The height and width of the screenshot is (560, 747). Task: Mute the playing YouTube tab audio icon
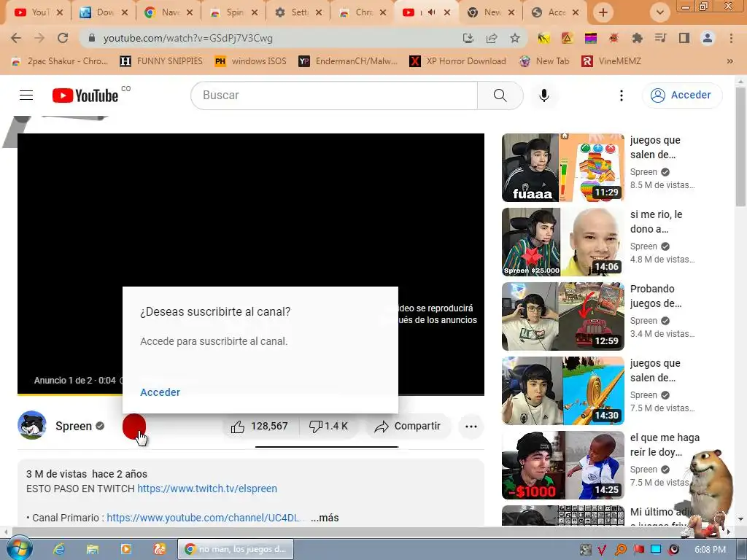pyautogui.click(x=431, y=12)
